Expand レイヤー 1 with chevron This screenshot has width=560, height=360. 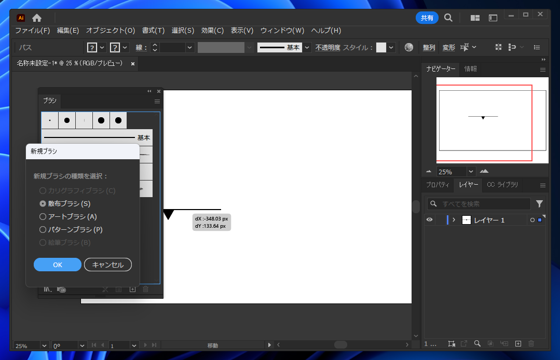coord(454,220)
